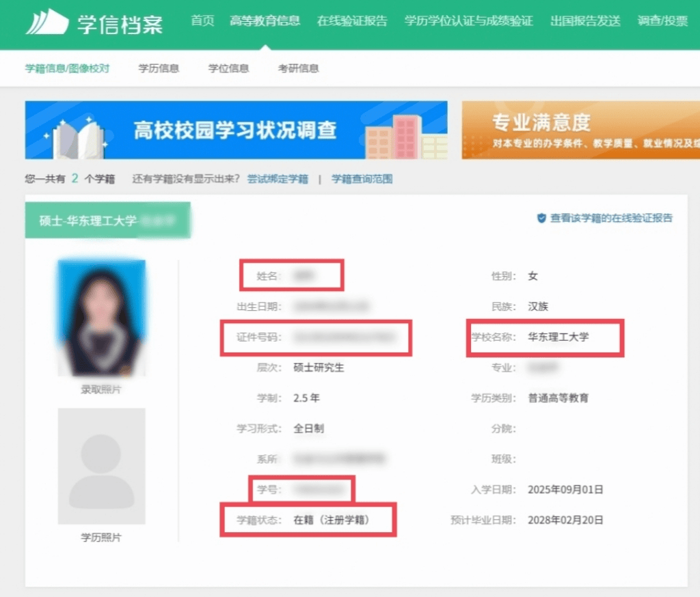The width and height of the screenshot is (700, 597).
Task: Open the 高等教育信息 menu item
Action: tap(265, 21)
